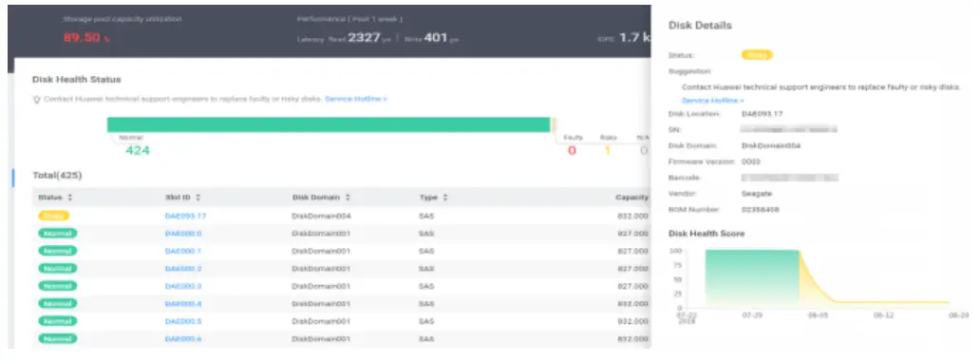
Task: Click the Disk Health Score heading
Action: [x=707, y=234]
